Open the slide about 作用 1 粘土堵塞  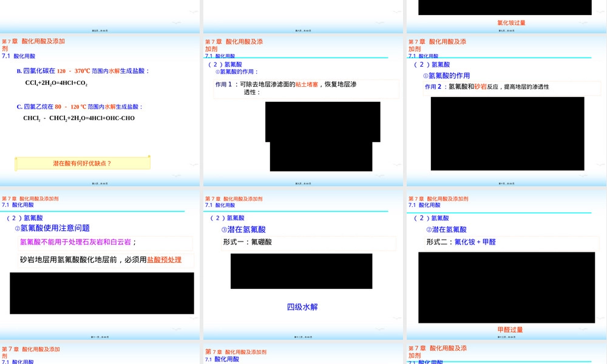coord(303,110)
